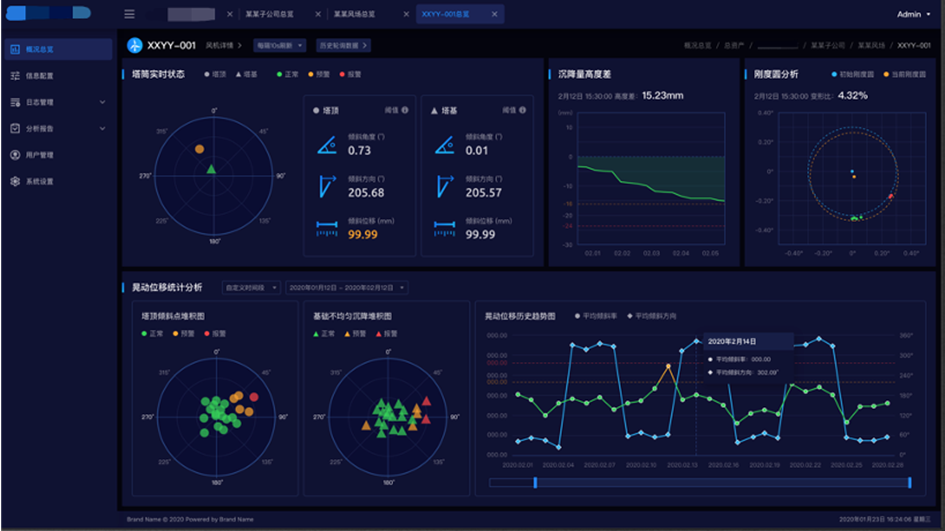
Task: Close the XXYY-001总览 tab
Action: [494, 14]
